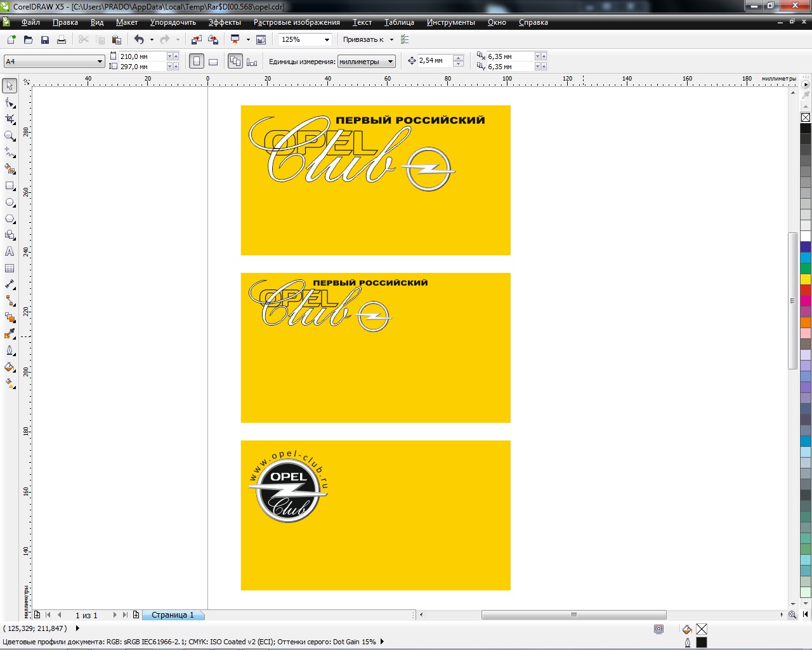The height and width of the screenshot is (650, 812).
Task: Open the Эффекты menu
Action: click(x=225, y=22)
